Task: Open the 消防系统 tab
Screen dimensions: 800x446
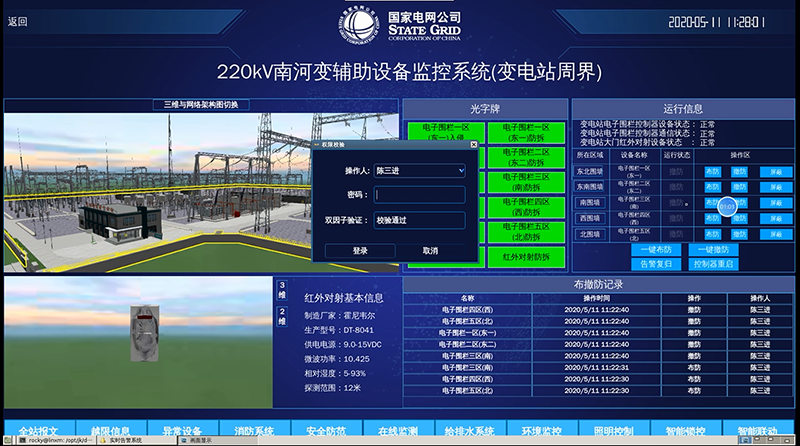Action: click(255, 431)
